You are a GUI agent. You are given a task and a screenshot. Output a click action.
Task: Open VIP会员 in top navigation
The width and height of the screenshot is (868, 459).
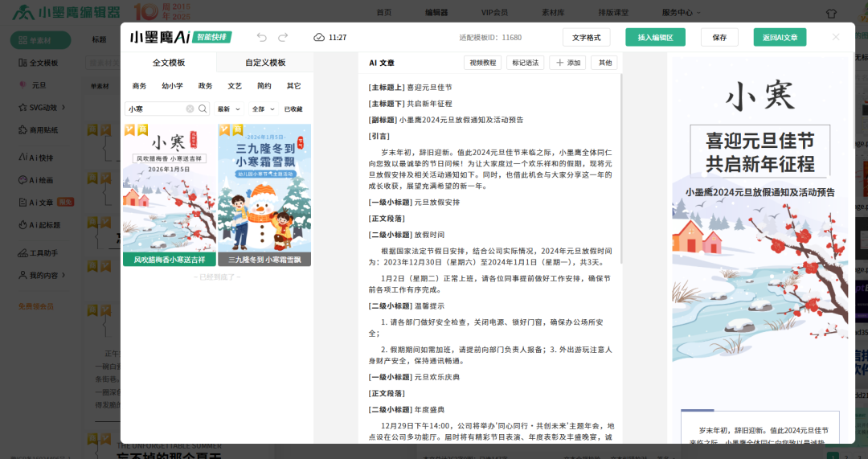(x=494, y=12)
